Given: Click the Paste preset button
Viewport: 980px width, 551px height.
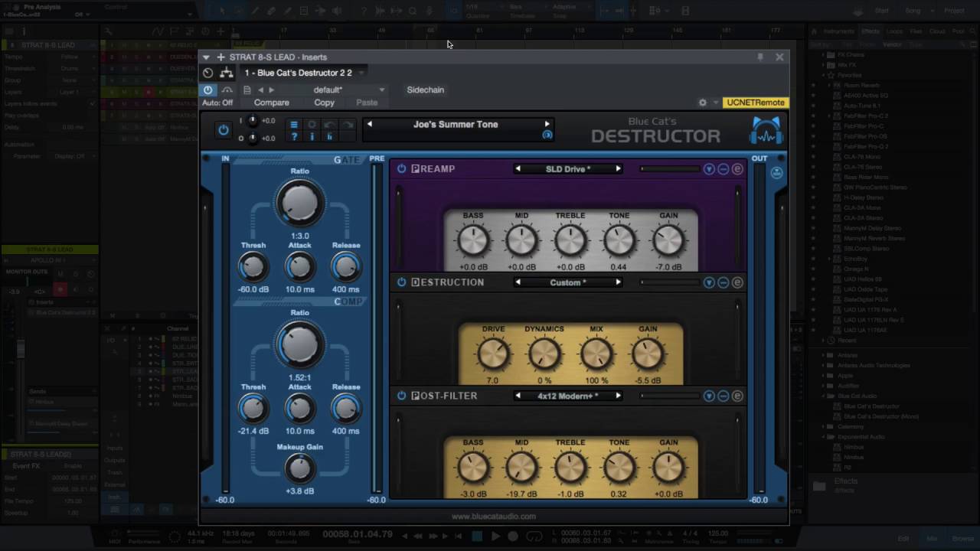Looking at the screenshot, I should [367, 103].
